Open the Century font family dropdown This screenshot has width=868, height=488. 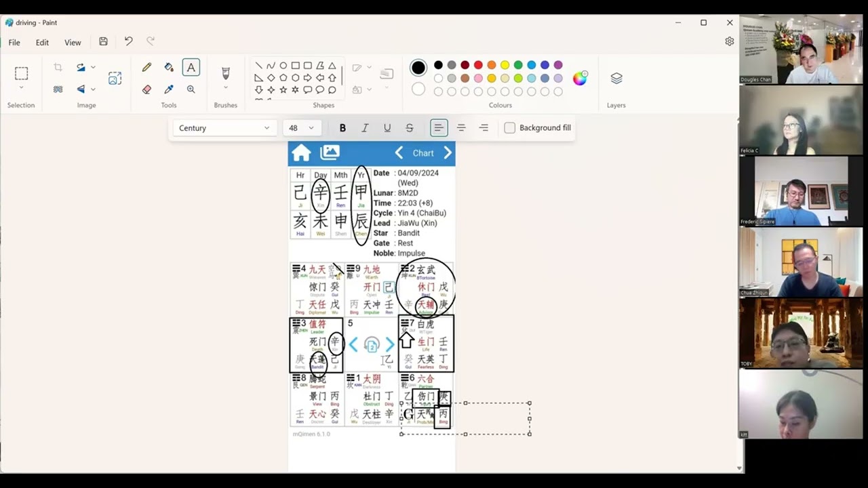(224, 127)
